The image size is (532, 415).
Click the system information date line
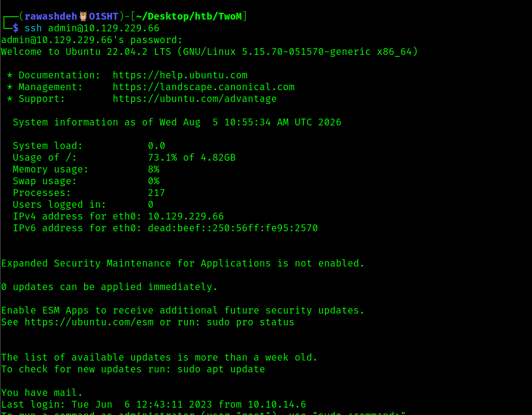(177, 122)
